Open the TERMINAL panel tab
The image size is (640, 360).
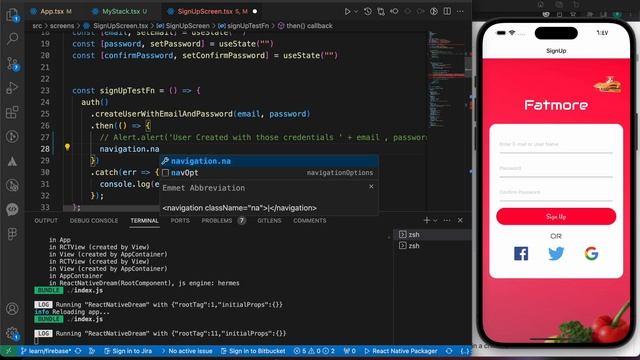144,220
